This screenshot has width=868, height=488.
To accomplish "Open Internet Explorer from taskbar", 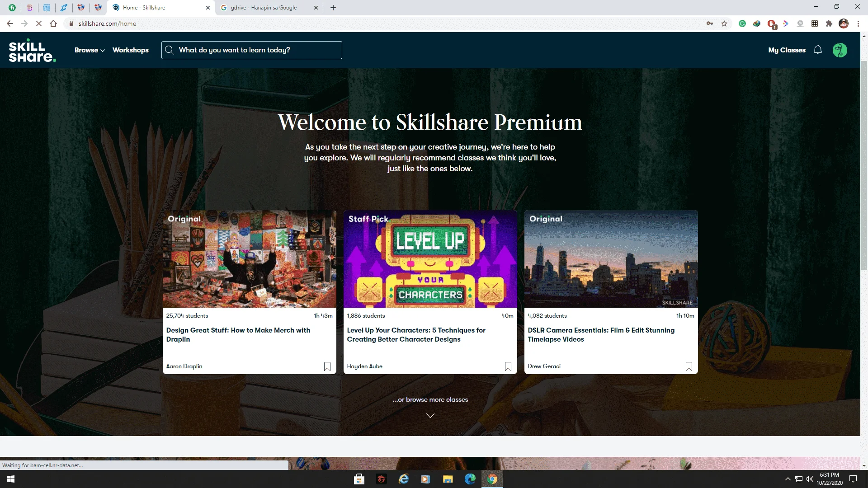I will point(404,479).
